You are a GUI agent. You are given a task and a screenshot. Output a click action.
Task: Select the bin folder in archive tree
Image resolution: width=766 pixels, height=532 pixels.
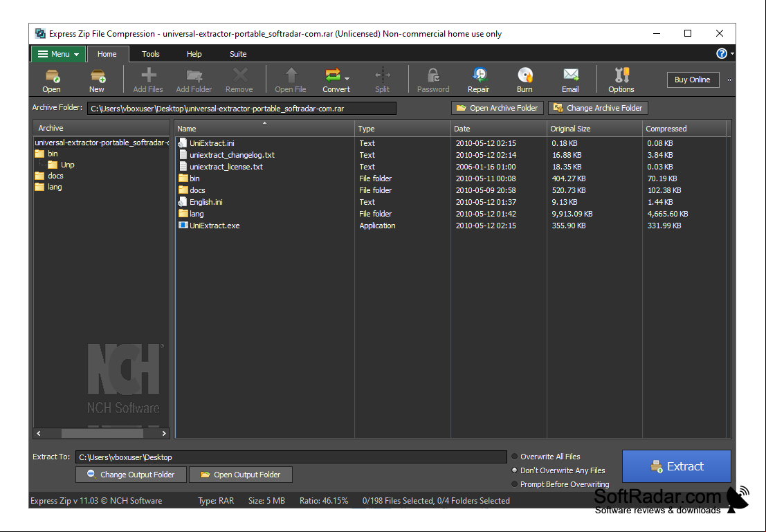[53, 154]
